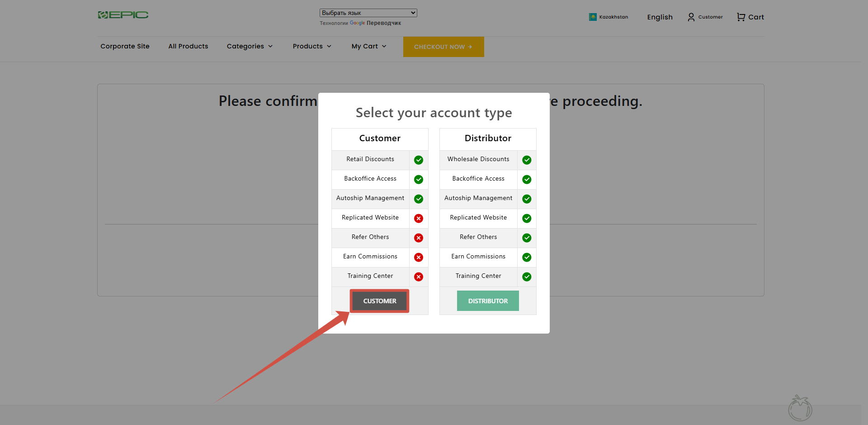This screenshot has width=868, height=425.
Task: Click green check beside distributor Earn Commissions
Action: (x=527, y=257)
